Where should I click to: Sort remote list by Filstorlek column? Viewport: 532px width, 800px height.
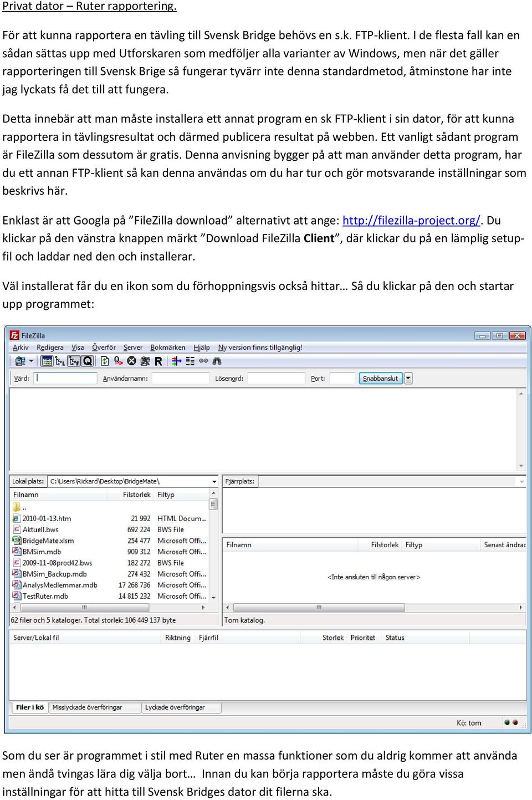[380, 545]
